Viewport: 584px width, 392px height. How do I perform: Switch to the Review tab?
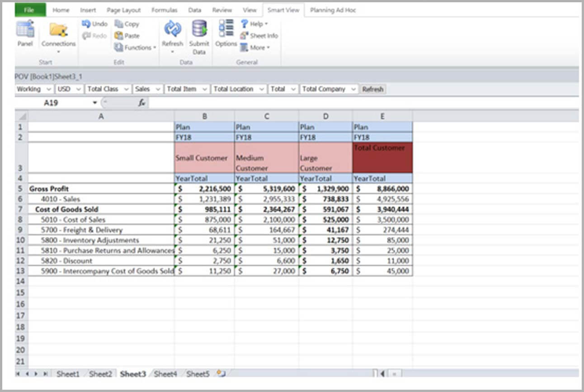[222, 10]
